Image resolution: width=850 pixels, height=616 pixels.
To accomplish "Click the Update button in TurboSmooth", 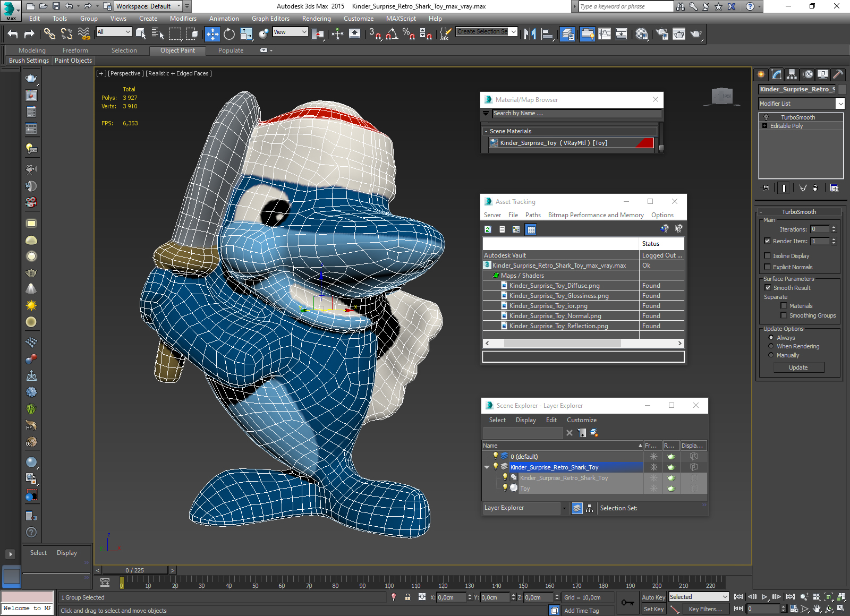I will 798,367.
